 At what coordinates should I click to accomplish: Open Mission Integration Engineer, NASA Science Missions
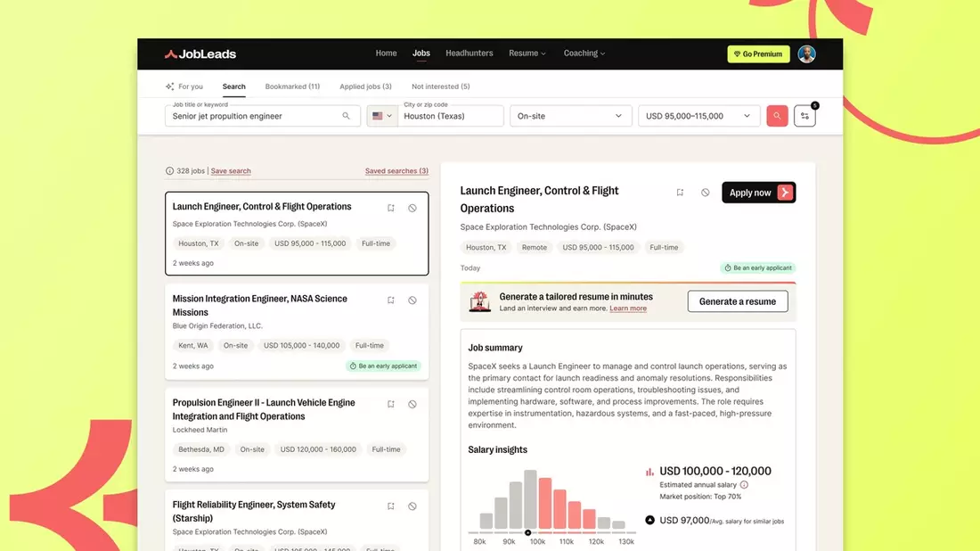tap(259, 305)
